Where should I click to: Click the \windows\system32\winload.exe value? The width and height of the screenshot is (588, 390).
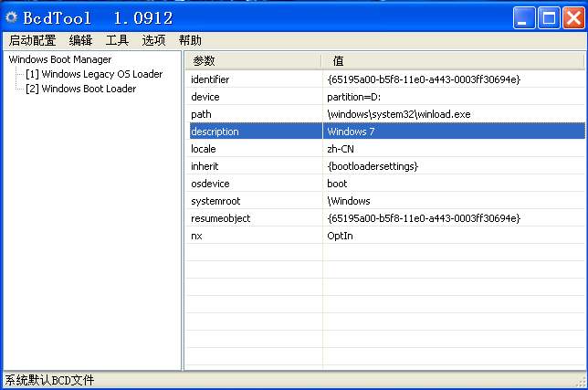(x=399, y=114)
